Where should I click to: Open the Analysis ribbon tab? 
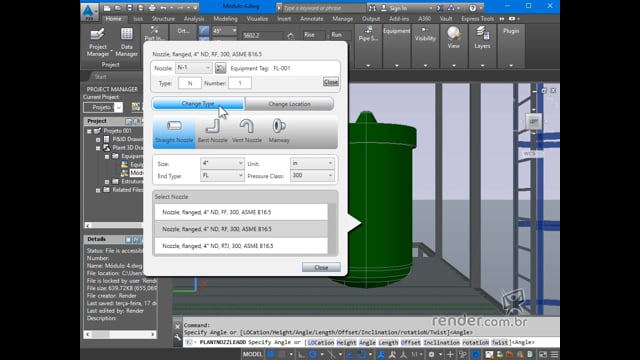(x=194, y=19)
